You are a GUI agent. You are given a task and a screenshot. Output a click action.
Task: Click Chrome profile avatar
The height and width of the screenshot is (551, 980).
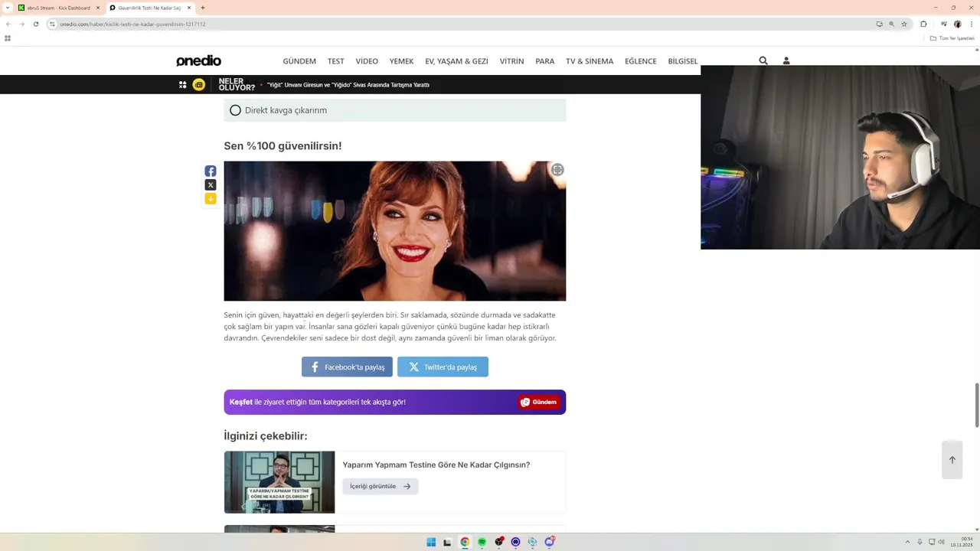pyautogui.click(x=957, y=24)
